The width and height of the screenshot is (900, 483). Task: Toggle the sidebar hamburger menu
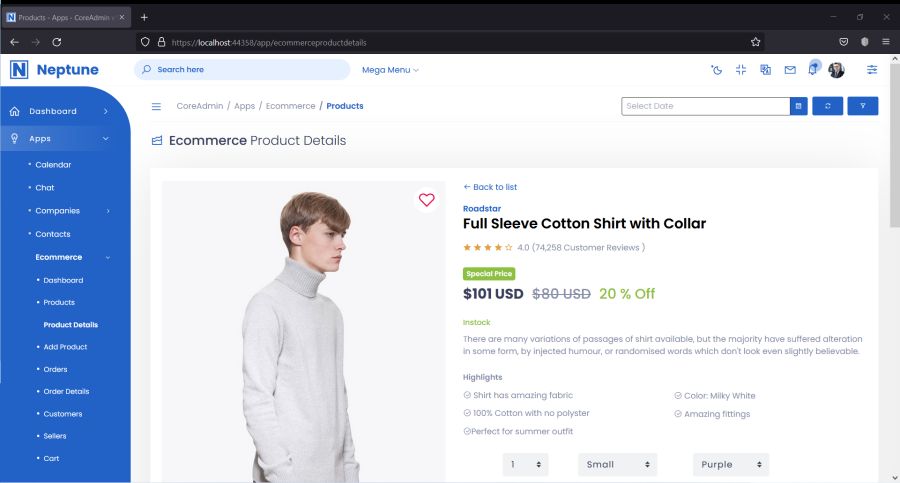pyautogui.click(x=157, y=106)
